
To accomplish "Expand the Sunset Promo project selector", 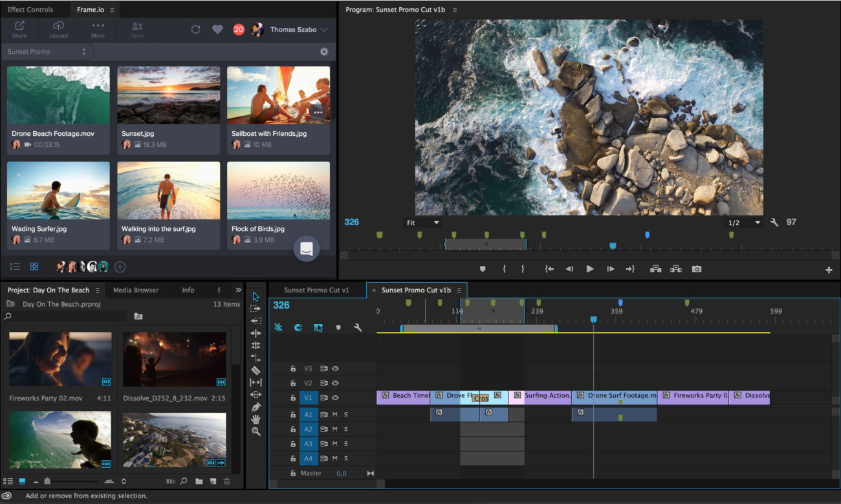I will coord(47,52).
